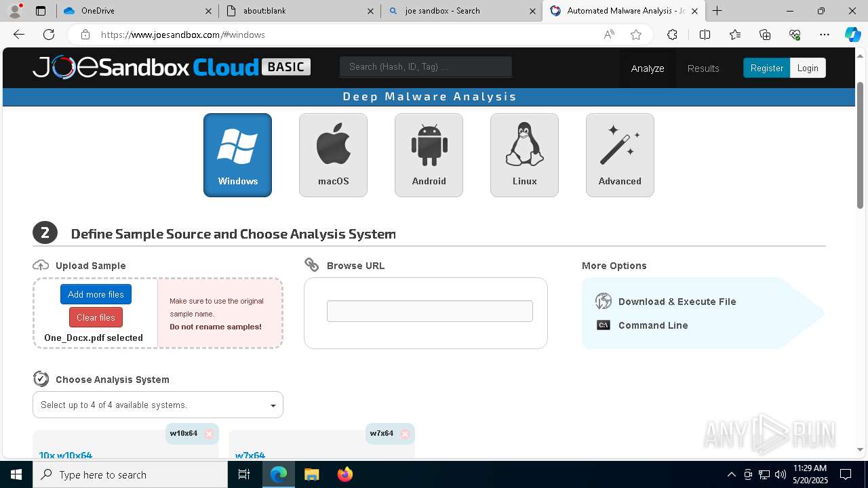Open the 10x w10x64 system link
The width and height of the screenshot is (868, 488).
tap(66, 455)
